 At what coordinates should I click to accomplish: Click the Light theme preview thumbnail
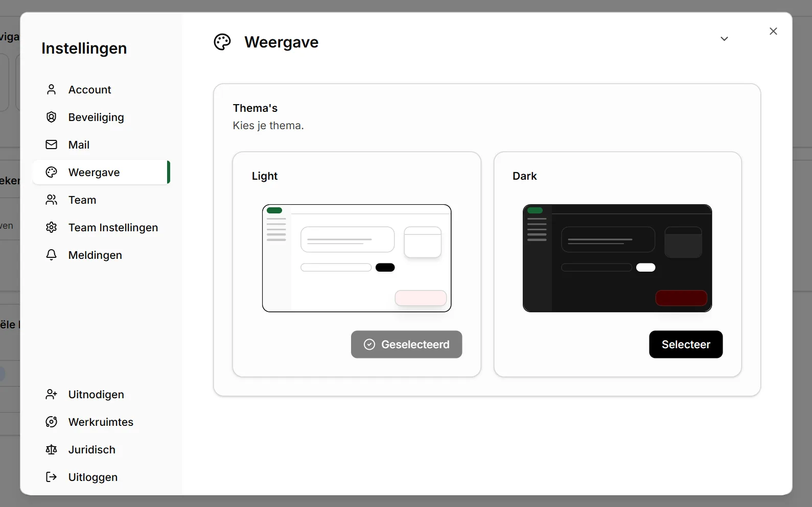click(357, 258)
